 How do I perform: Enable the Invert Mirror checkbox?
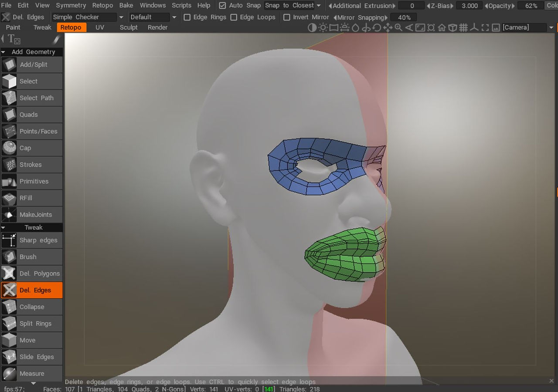pos(286,17)
